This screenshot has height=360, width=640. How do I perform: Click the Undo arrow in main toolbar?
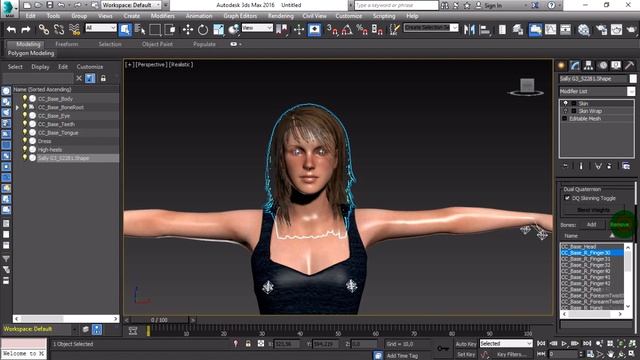pyautogui.click(x=11, y=29)
